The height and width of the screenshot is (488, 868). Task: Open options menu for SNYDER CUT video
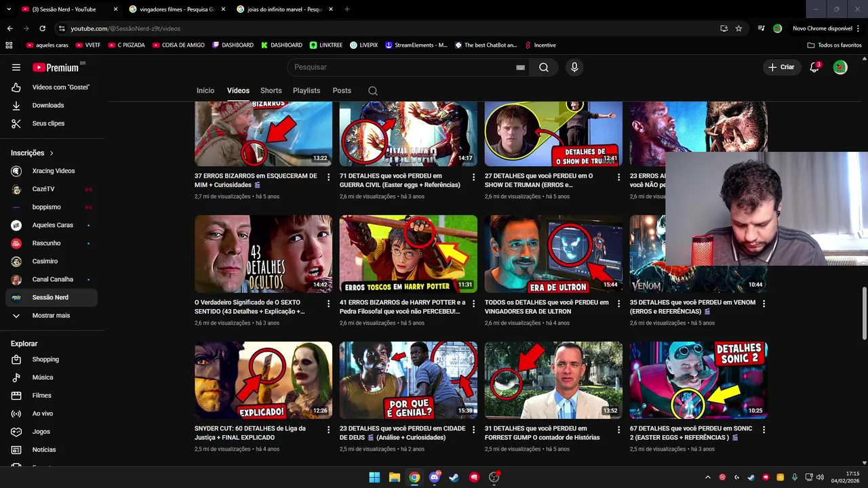(329, 430)
